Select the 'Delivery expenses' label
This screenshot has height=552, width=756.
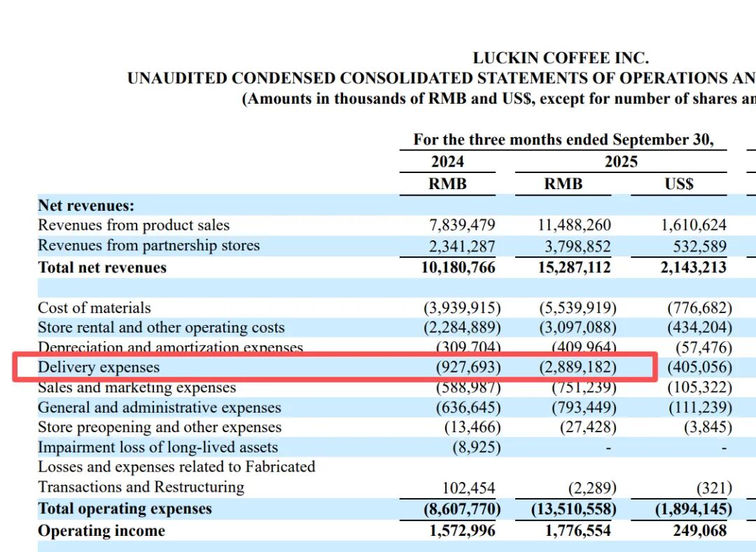point(99,367)
